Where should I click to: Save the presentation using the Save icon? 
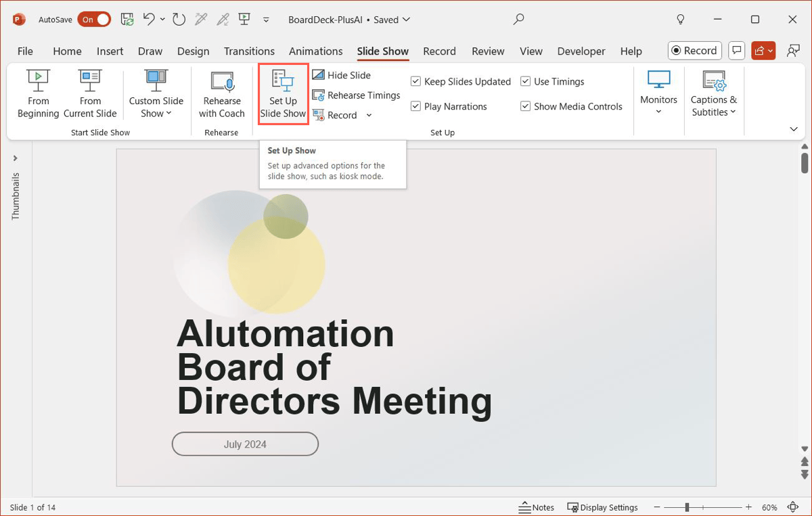point(127,20)
